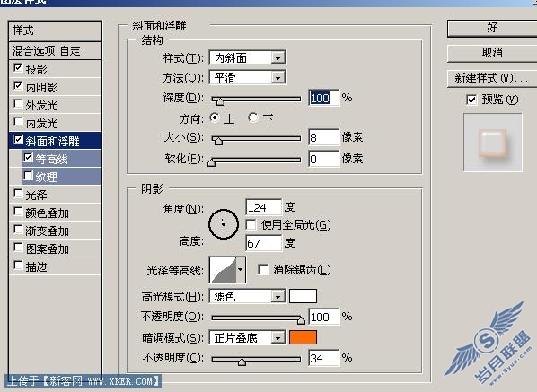
Task: Open the white highlight color swatch
Action: [x=304, y=296]
